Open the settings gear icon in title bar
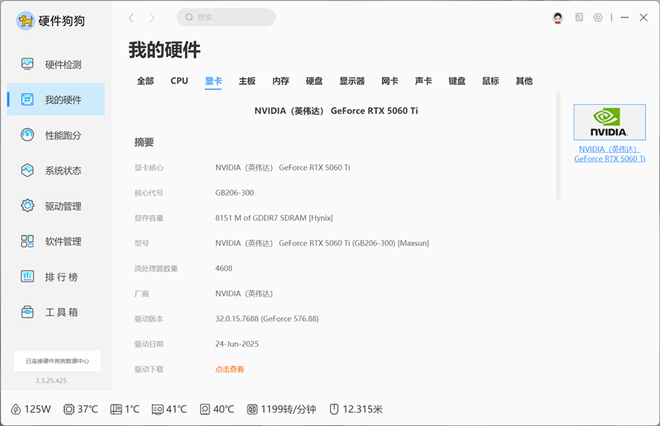This screenshot has width=660, height=426. pos(598,18)
